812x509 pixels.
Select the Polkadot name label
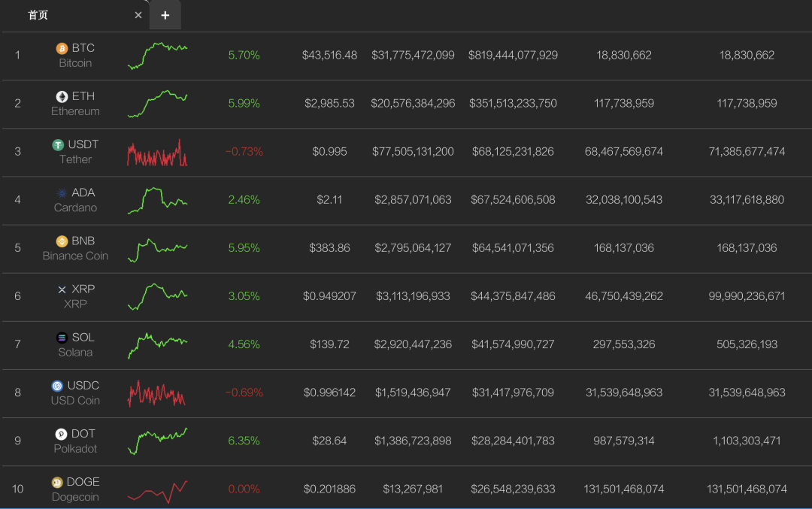point(75,449)
